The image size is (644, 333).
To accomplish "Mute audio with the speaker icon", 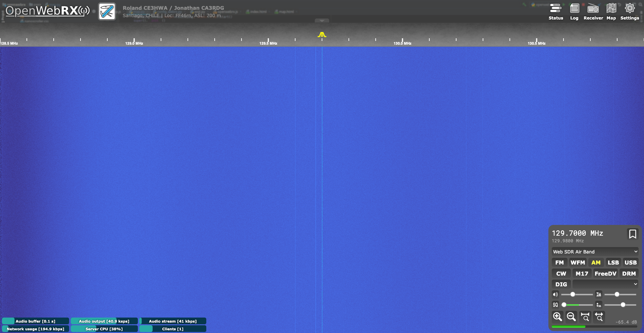I will [555, 294].
